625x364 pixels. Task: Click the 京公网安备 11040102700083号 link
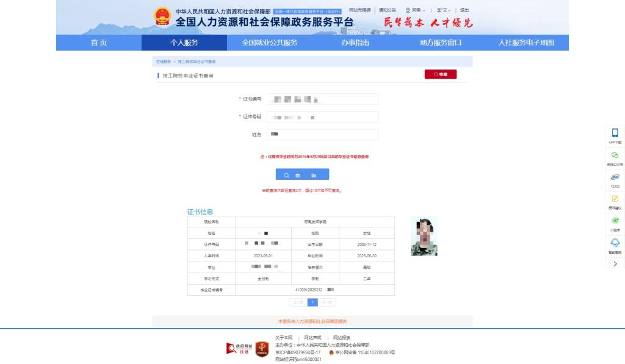pyautogui.click(x=365, y=352)
